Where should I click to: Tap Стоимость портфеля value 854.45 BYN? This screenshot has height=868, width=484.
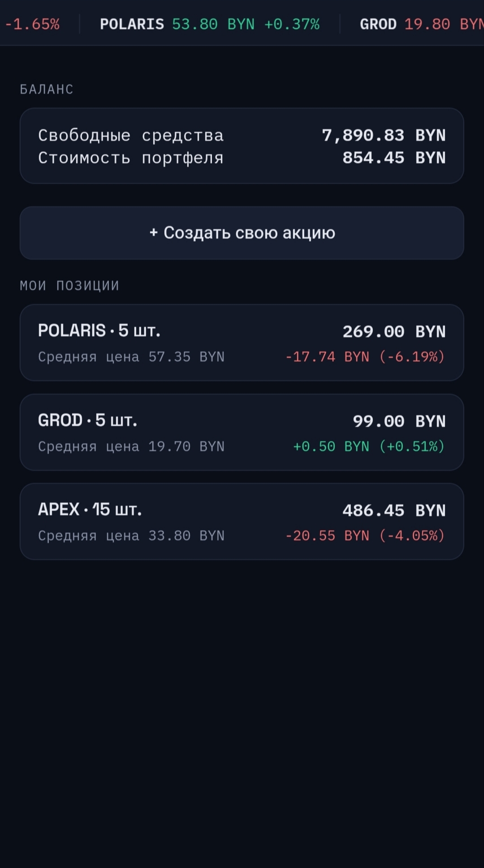tap(394, 157)
